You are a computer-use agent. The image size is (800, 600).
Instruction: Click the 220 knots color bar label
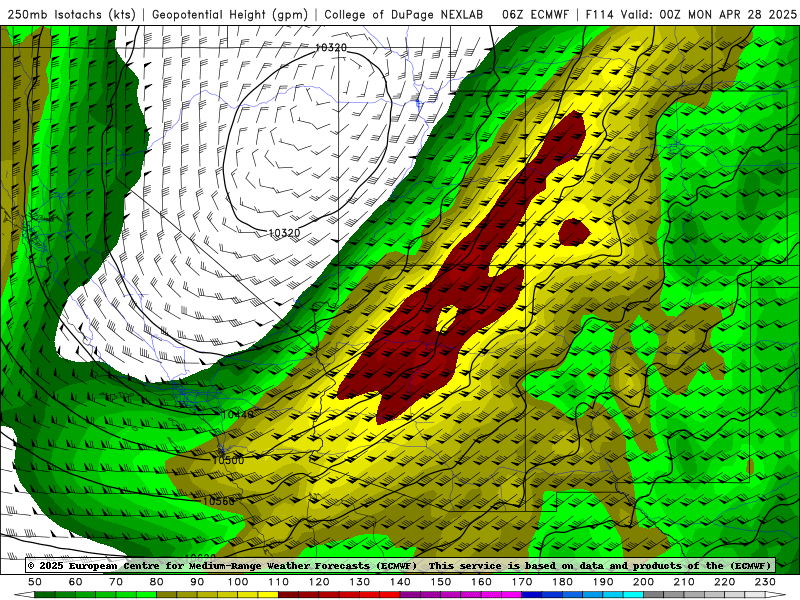tap(724, 582)
